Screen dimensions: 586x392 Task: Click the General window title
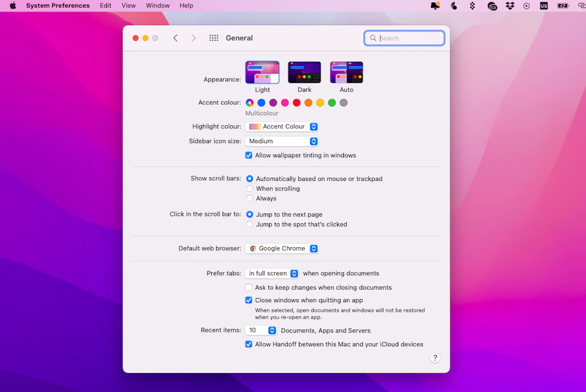(239, 38)
